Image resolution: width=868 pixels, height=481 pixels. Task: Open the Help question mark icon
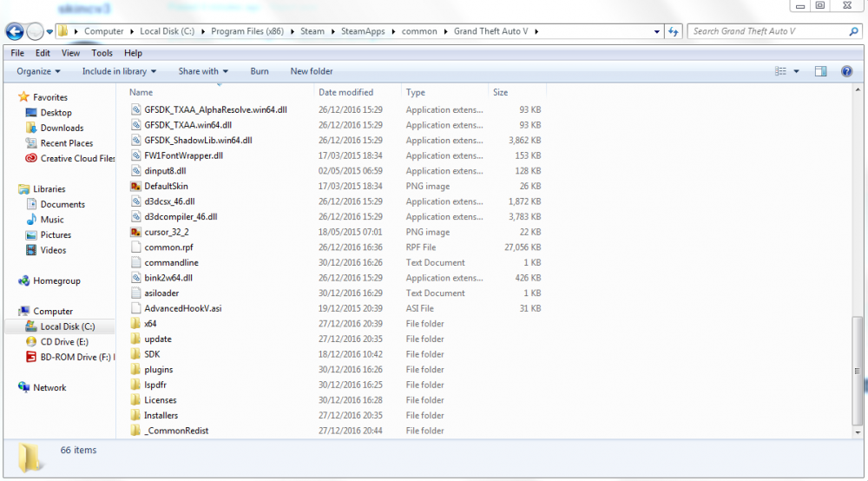846,71
